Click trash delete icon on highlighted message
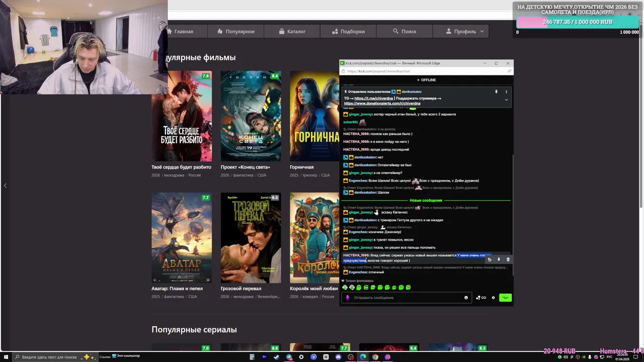This screenshot has height=362, width=644. [508, 259]
